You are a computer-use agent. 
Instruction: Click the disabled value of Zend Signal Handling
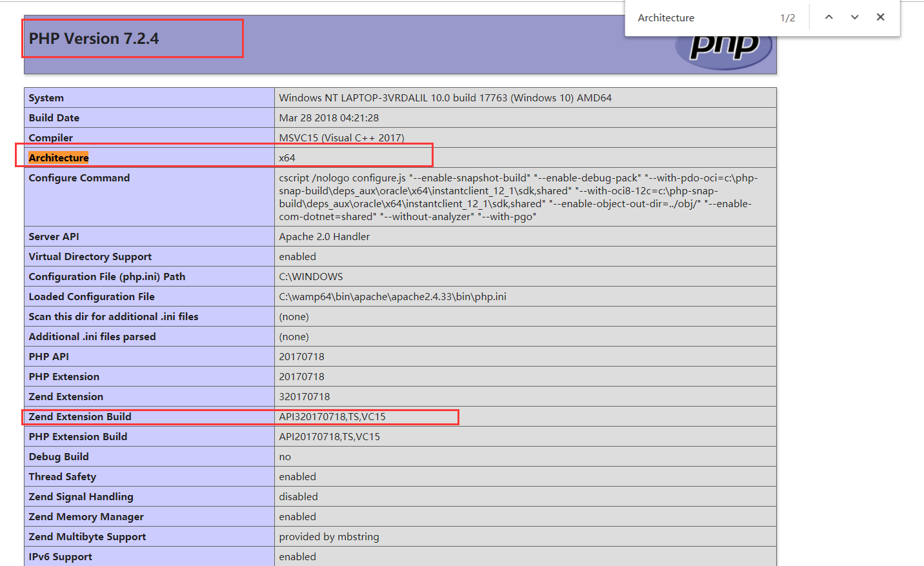(x=299, y=497)
